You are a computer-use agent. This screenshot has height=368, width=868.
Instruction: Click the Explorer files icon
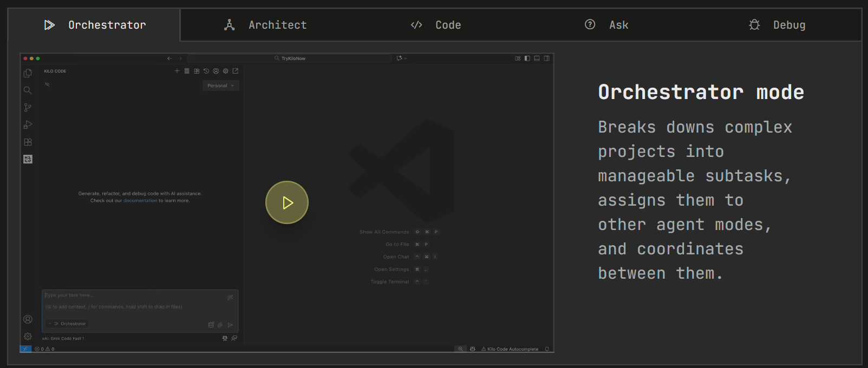point(28,73)
